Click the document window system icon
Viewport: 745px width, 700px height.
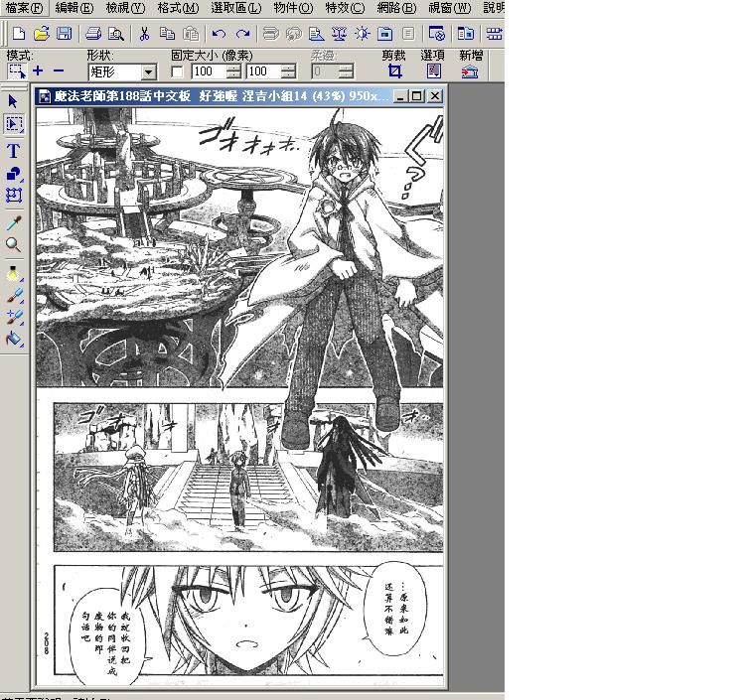tap(44, 96)
